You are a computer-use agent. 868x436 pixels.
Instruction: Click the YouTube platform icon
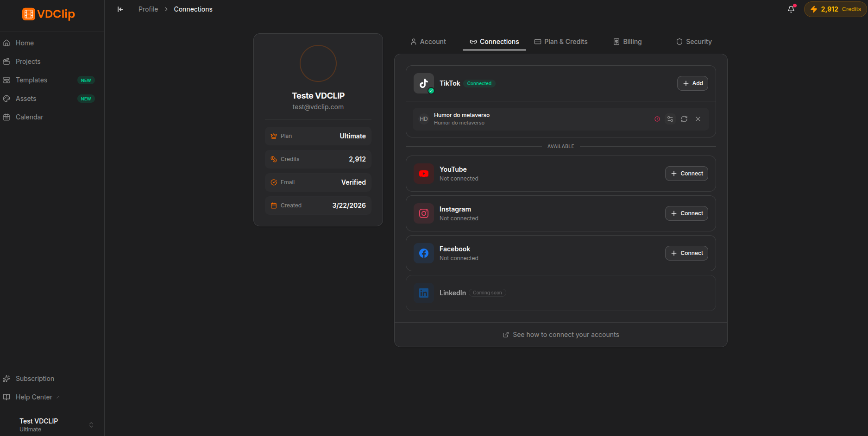pyautogui.click(x=424, y=174)
